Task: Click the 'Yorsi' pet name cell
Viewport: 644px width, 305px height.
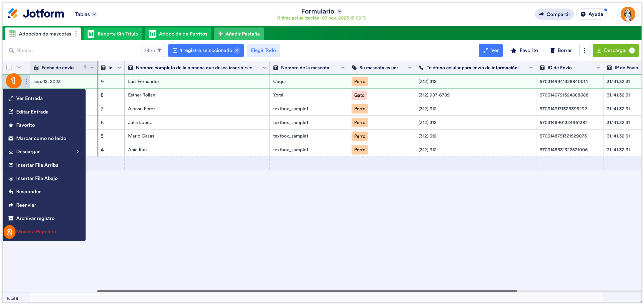Action: point(308,95)
